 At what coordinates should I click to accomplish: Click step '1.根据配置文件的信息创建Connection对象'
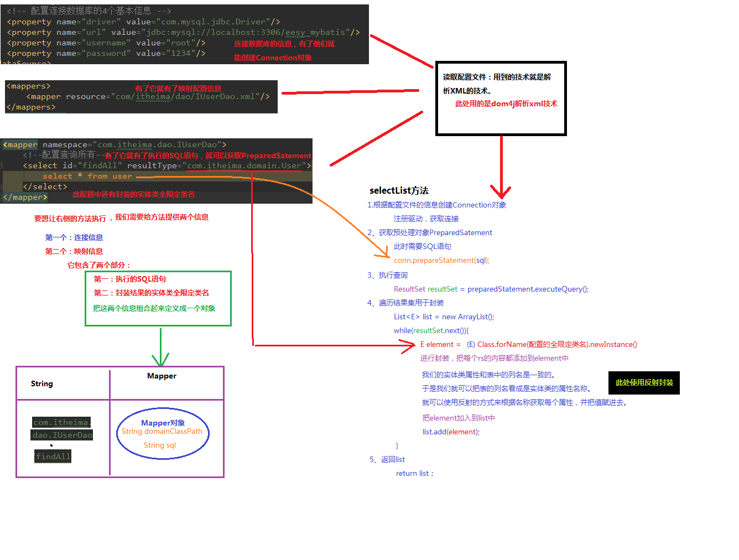click(x=437, y=205)
